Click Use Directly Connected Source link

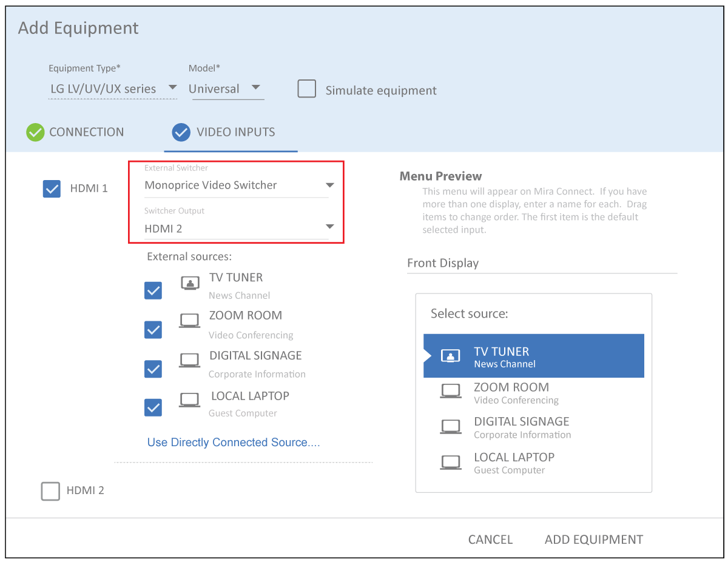click(234, 443)
